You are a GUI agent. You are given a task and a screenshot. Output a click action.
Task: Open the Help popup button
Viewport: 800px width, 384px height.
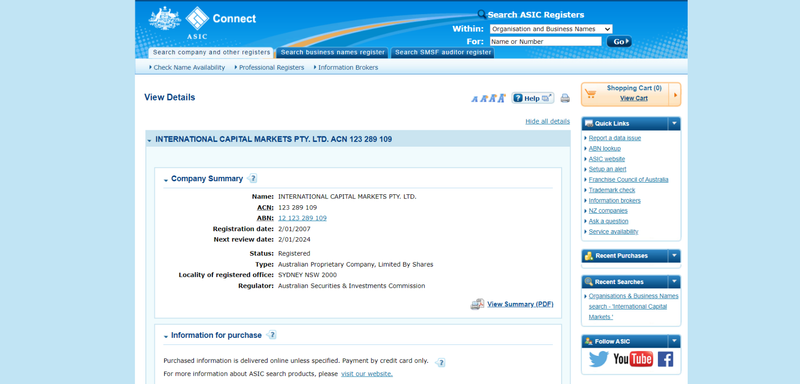pos(533,98)
